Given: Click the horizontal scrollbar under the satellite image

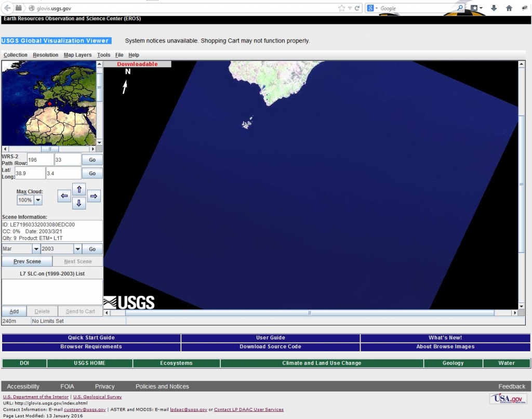Looking at the screenshot, I should (310, 313).
